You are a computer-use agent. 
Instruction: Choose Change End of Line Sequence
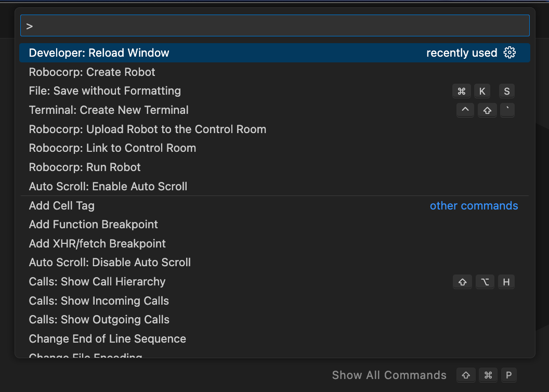tap(275, 339)
